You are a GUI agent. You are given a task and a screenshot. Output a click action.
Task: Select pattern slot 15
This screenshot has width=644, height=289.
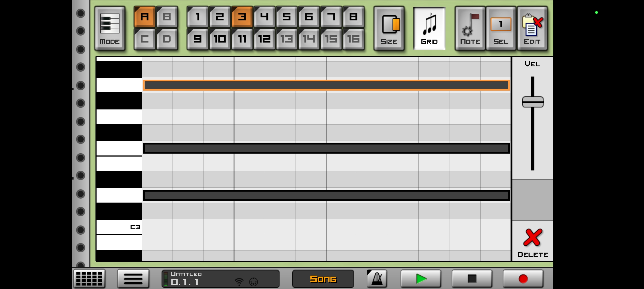[331, 39]
